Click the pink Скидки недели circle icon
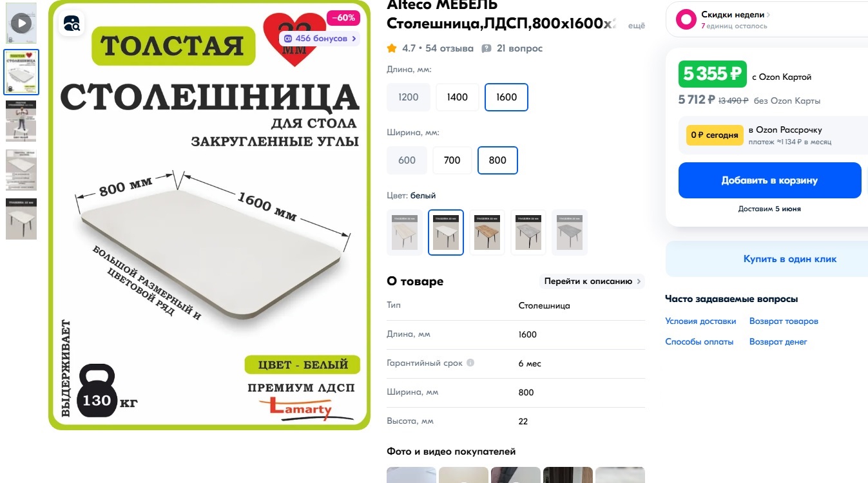Screen dimensions: 868x483 coord(686,19)
